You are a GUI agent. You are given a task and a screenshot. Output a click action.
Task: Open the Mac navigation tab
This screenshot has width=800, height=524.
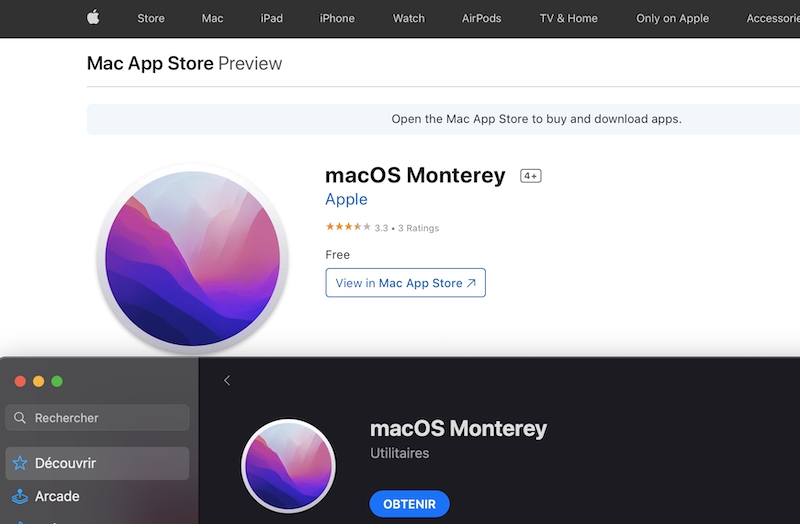[x=212, y=18]
